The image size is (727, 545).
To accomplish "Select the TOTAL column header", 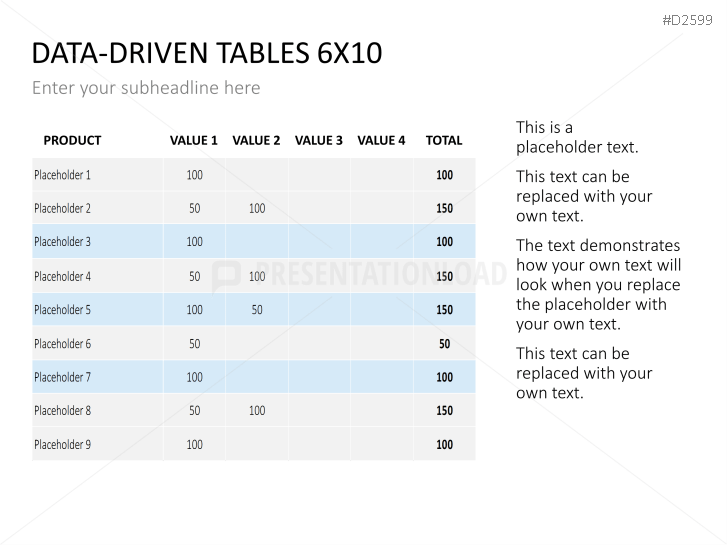I will [444, 141].
